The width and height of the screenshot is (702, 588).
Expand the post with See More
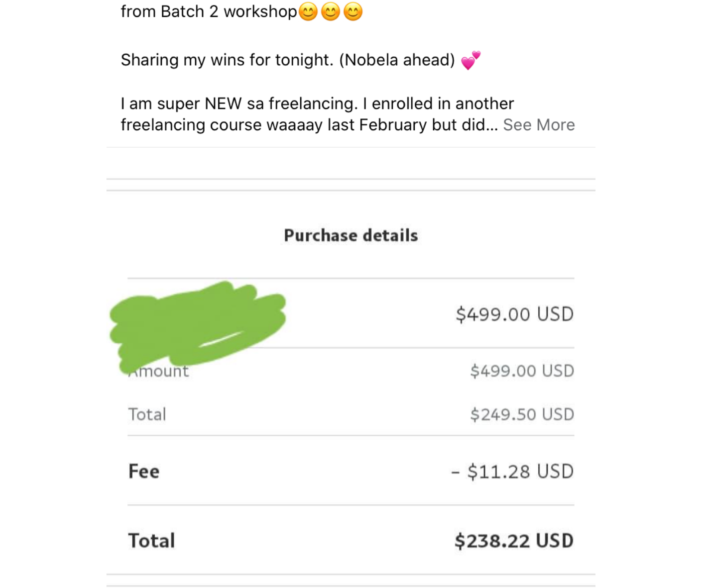tap(539, 125)
